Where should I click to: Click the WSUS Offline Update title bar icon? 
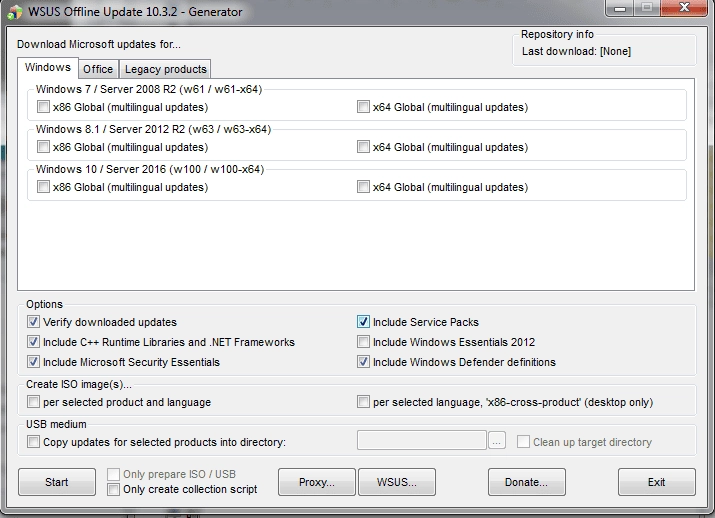coord(14,12)
